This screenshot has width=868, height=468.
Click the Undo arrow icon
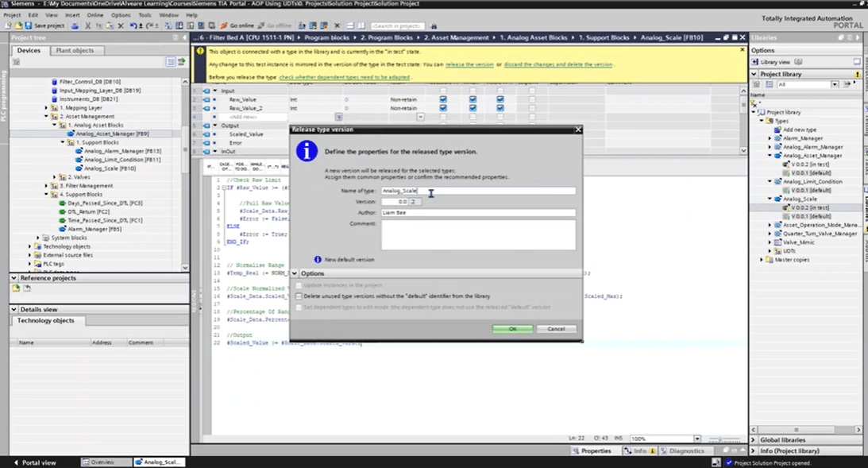[x=133, y=25]
